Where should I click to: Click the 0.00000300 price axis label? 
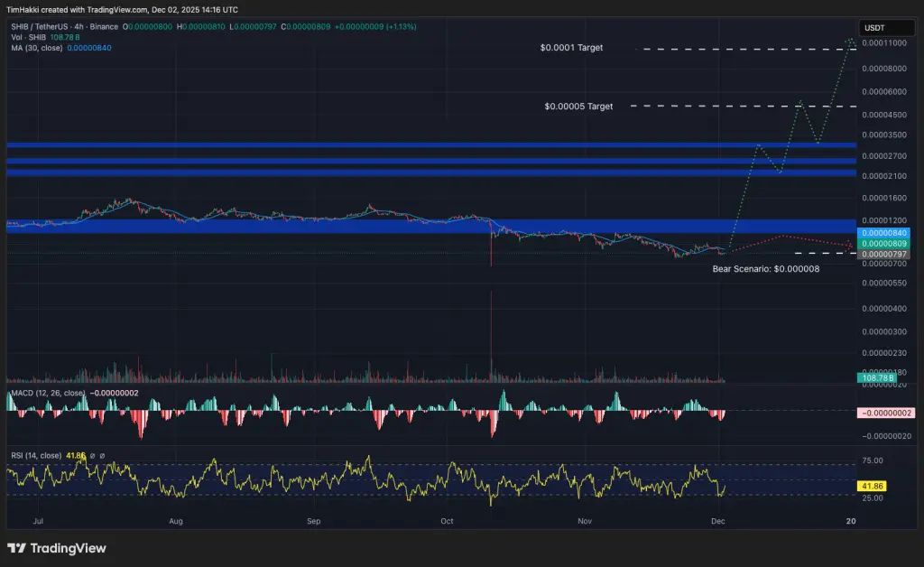click(884, 332)
